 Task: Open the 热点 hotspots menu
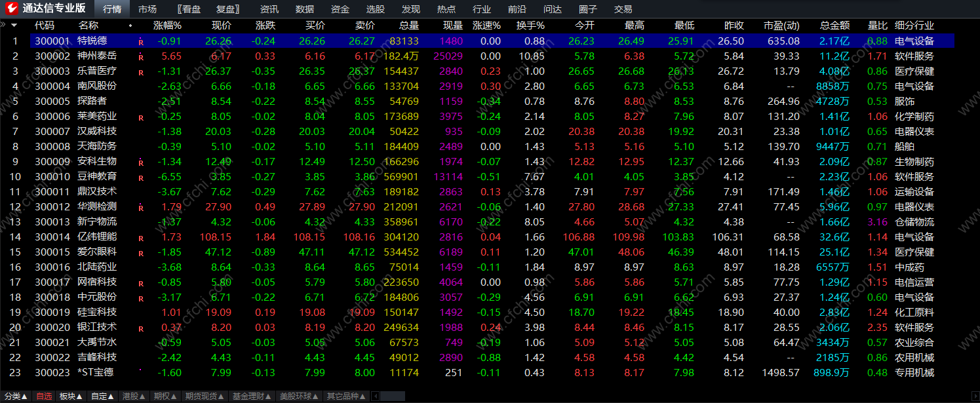[446, 9]
